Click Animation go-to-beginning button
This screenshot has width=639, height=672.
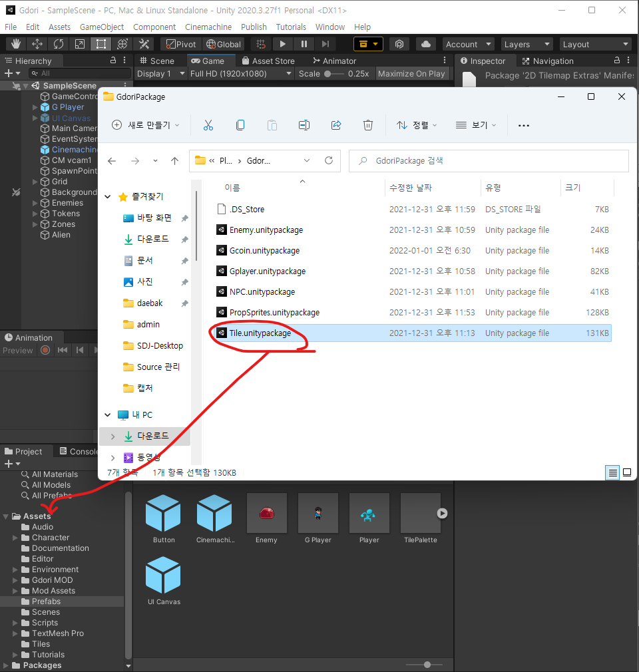pyautogui.click(x=63, y=350)
